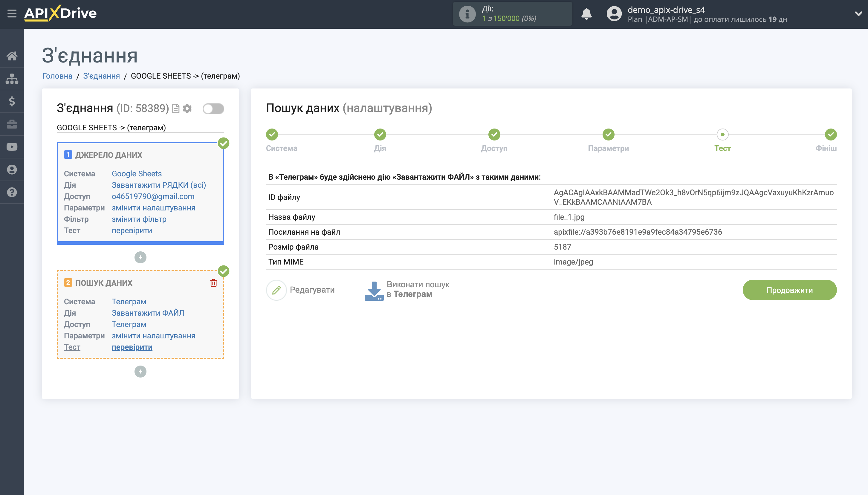The height and width of the screenshot is (495, 868).
Task: Open the hamburger menu in top left
Action: [13, 13]
